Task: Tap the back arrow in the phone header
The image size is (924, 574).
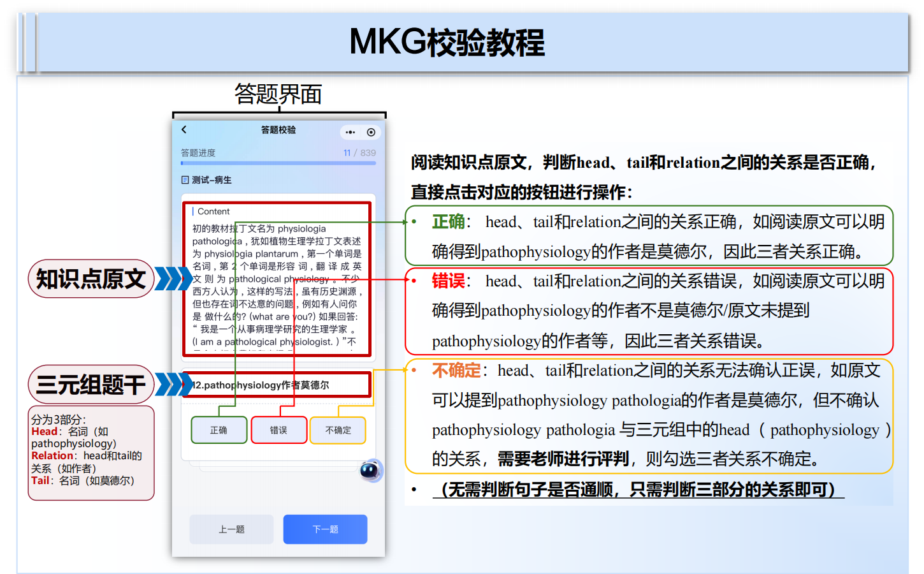Action: [184, 129]
